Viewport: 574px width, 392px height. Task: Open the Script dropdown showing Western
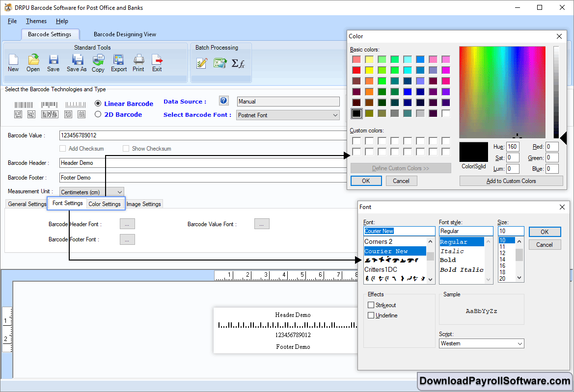[x=481, y=343]
